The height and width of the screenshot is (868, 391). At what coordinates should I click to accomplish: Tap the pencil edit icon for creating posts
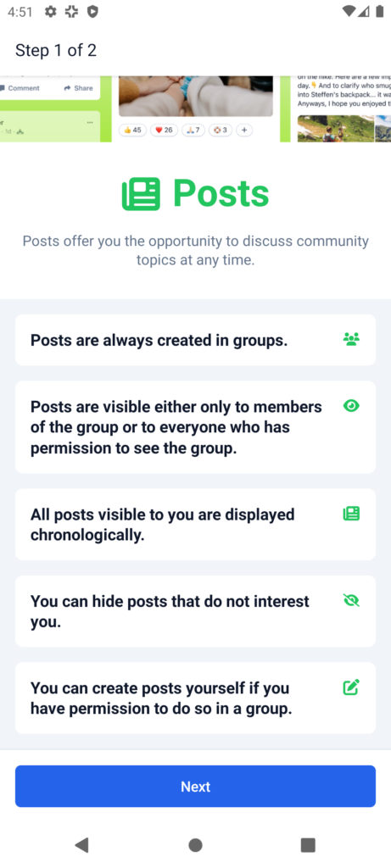coord(351,687)
